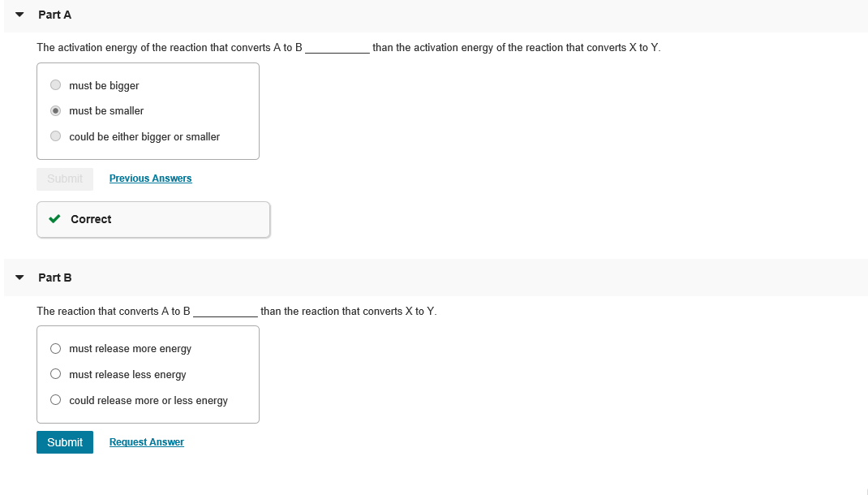Viewport: 868px width, 495px height.
Task: Select 'must release more energy' option
Action: [x=55, y=348]
